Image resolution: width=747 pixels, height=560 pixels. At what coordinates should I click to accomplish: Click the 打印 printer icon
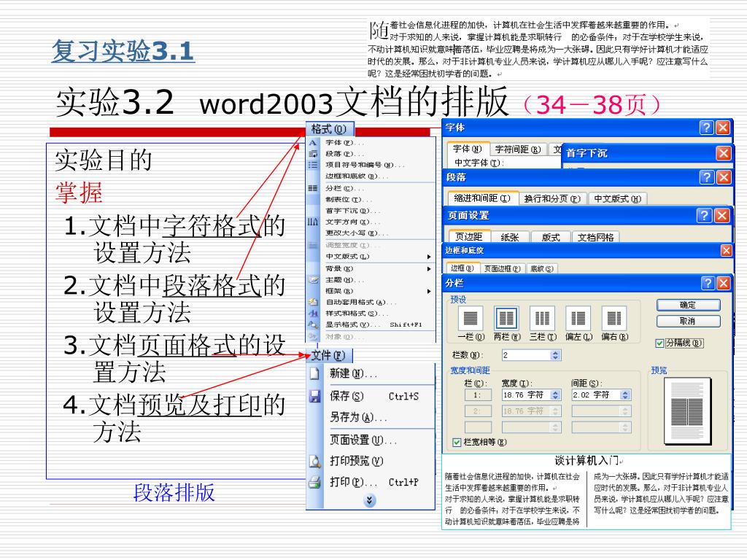[x=314, y=482]
